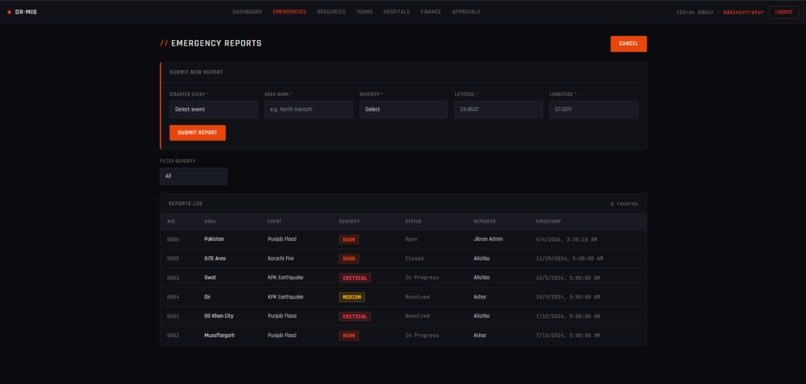806x384 pixels.
Task: Click the Pakistan area cell
Action: (214, 239)
